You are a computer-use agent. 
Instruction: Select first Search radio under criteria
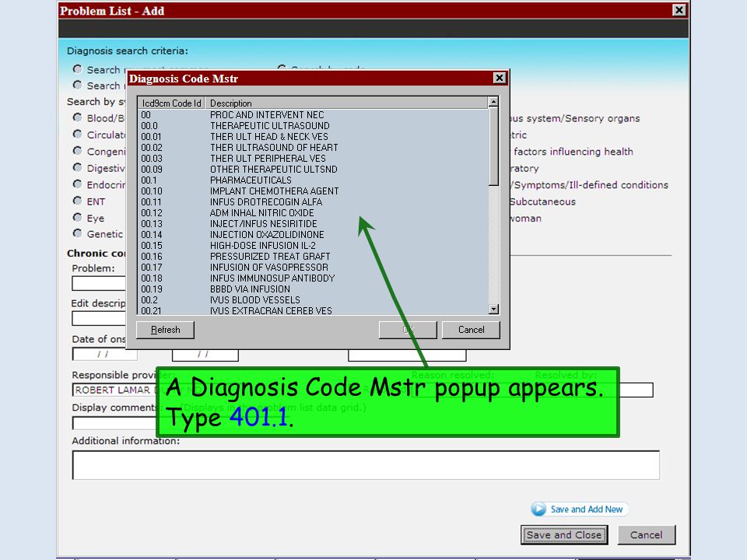coord(77,69)
